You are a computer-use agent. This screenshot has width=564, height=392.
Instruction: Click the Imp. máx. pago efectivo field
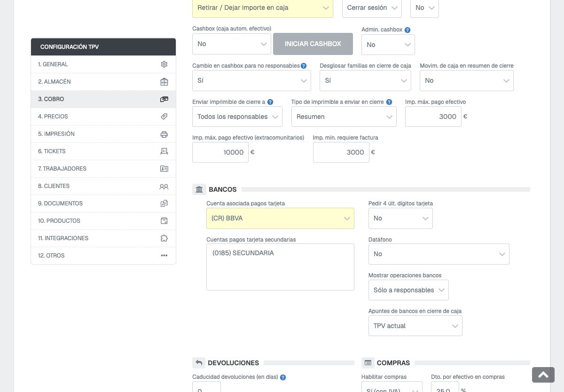(x=433, y=117)
